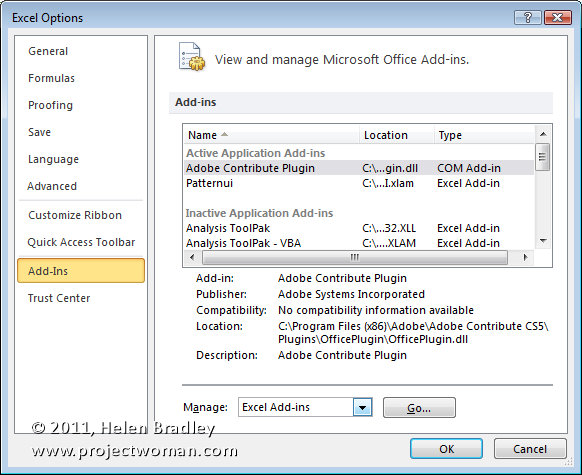
Task: Select the Customize Ribbon category
Action: click(75, 215)
